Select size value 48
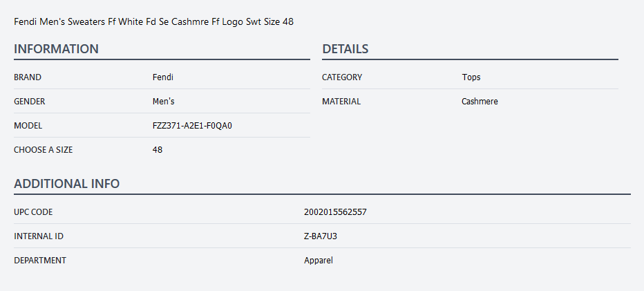The height and width of the screenshot is (291, 644). tap(158, 150)
